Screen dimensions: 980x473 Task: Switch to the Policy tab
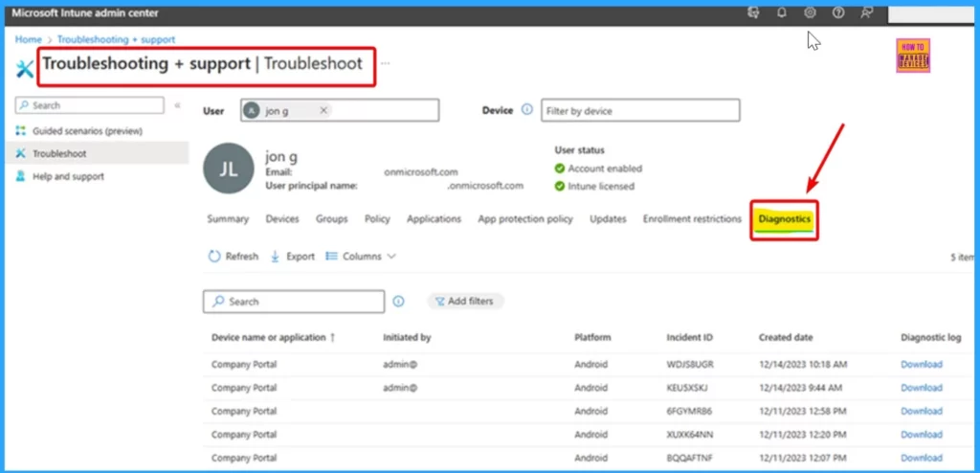tap(377, 219)
